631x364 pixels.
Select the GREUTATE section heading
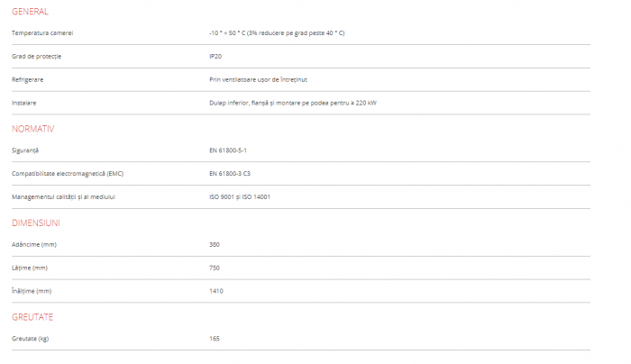[x=34, y=317]
